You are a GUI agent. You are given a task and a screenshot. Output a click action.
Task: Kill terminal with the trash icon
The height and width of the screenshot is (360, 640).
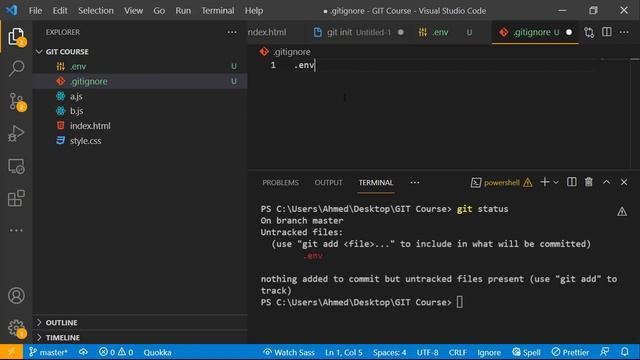[589, 182]
